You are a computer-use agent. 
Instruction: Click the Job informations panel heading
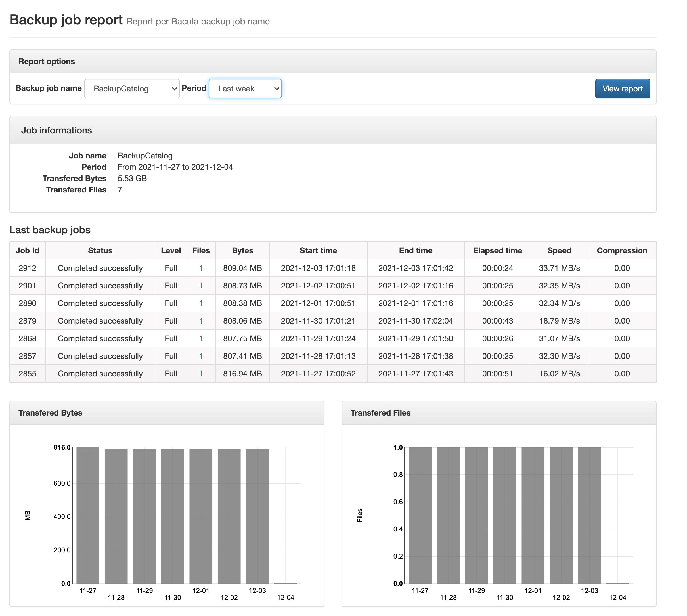(56, 130)
